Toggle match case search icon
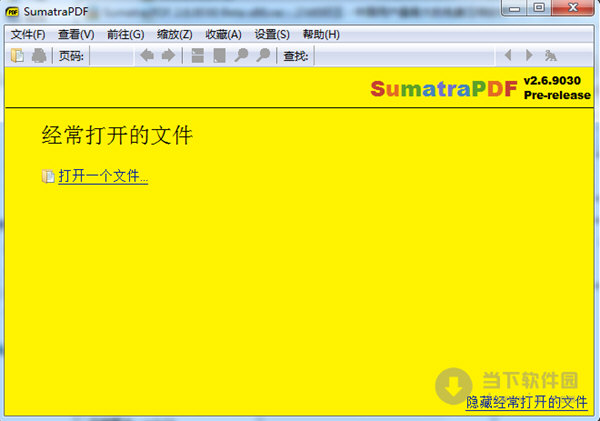 [551, 55]
